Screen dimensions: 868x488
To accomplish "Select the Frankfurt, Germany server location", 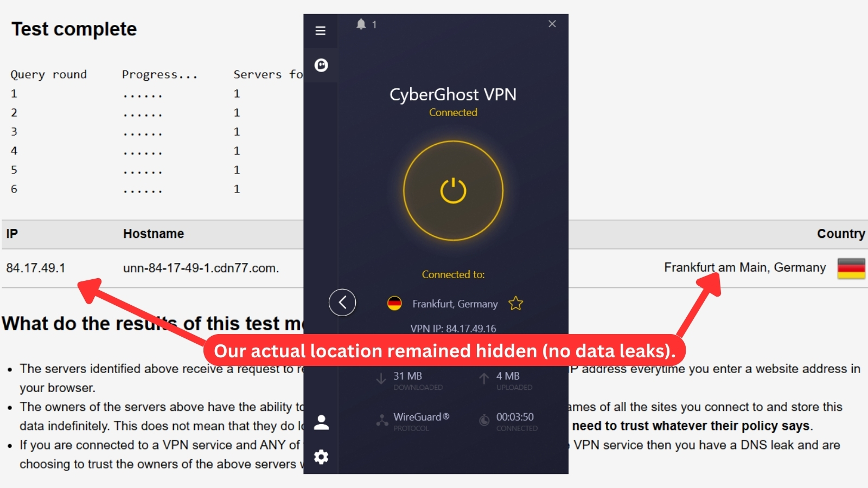I will click(455, 304).
